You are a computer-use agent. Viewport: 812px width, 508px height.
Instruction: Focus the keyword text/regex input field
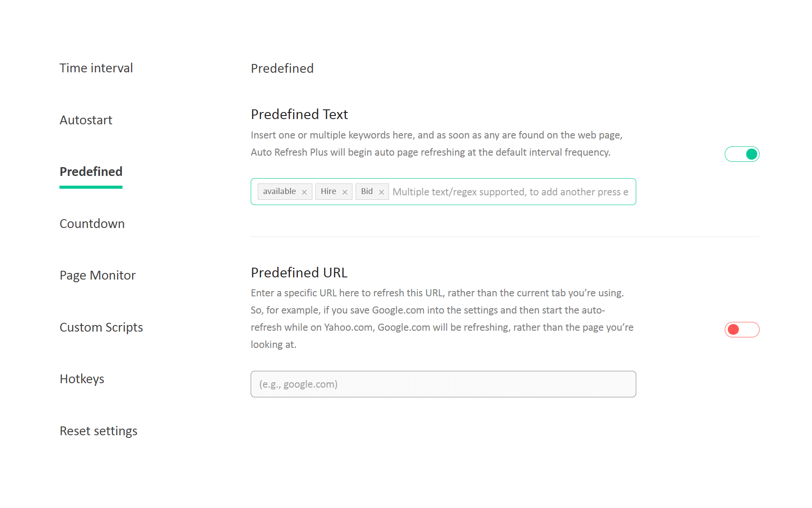point(510,192)
